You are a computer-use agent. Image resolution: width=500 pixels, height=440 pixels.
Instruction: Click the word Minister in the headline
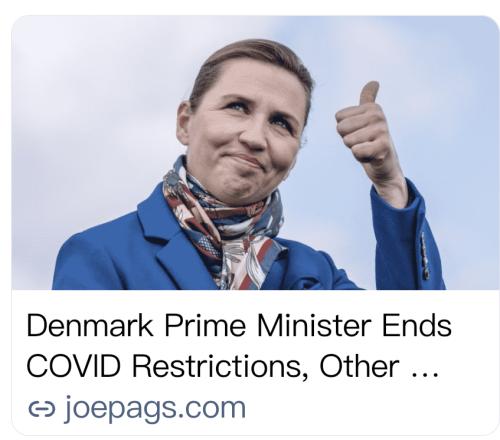pyautogui.click(x=314, y=325)
